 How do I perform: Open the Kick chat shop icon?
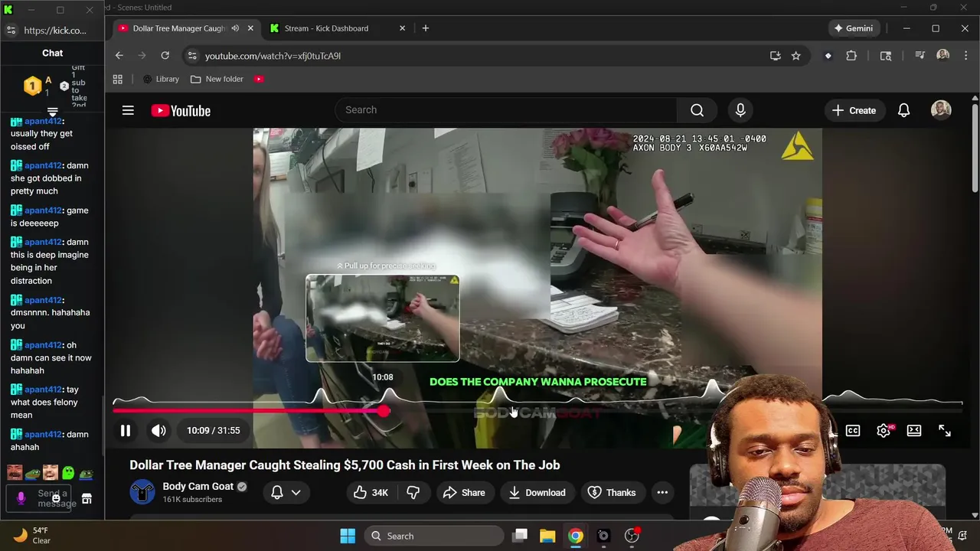87,499
